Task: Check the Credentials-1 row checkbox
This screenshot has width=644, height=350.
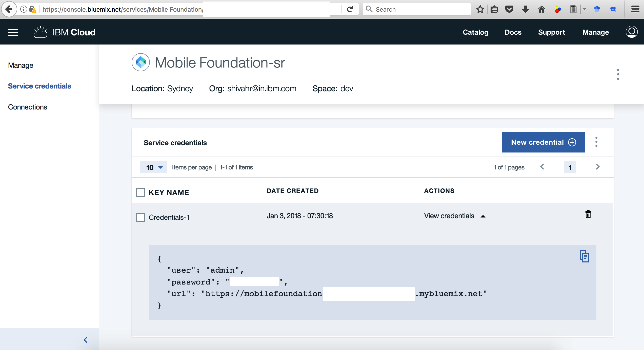Action: (140, 217)
